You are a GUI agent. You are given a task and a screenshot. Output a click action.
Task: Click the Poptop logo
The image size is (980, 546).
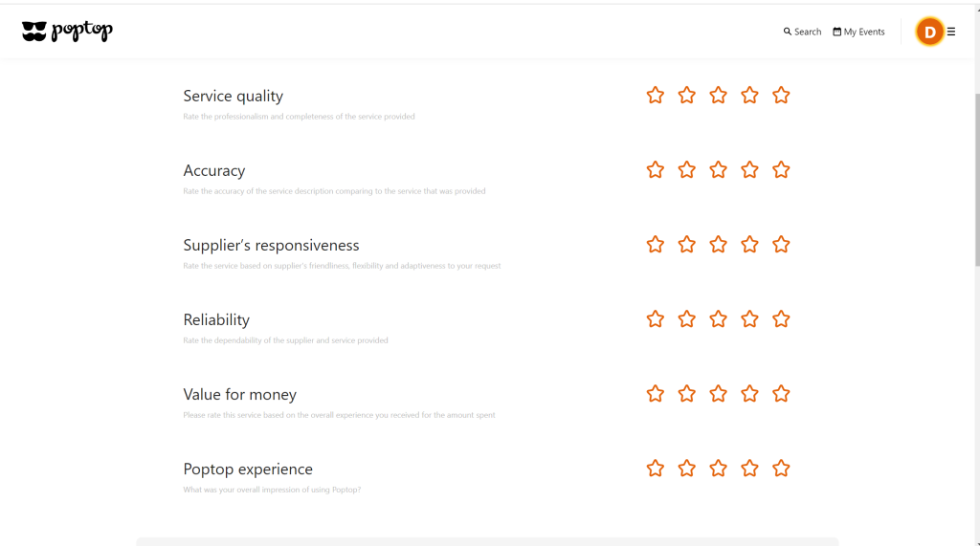pyautogui.click(x=67, y=32)
